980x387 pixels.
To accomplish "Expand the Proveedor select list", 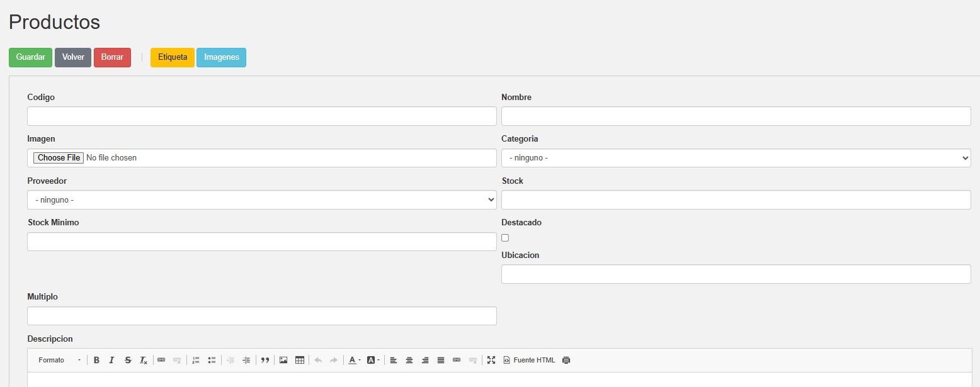I will [261, 200].
